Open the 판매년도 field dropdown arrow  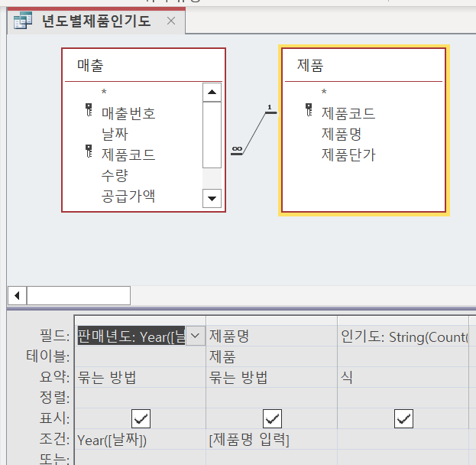[x=196, y=336]
